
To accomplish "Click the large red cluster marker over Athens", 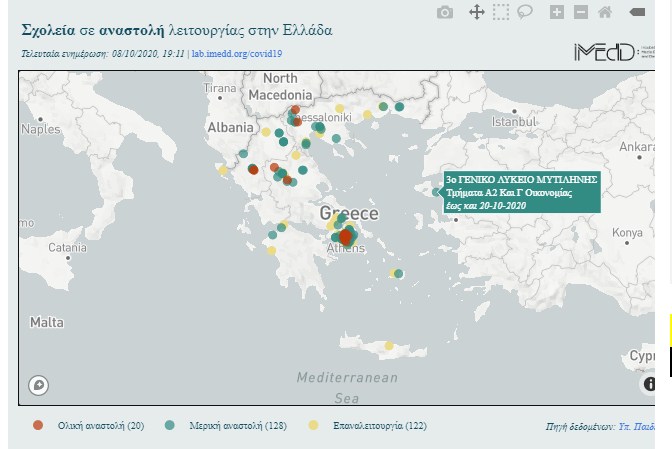I will tap(346, 237).
